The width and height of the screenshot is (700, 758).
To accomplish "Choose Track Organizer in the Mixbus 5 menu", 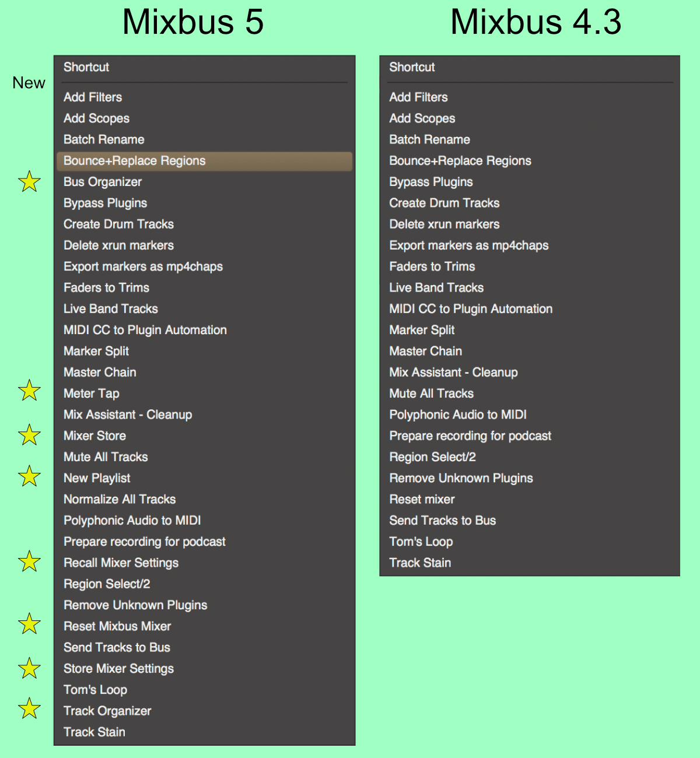I will (x=107, y=711).
